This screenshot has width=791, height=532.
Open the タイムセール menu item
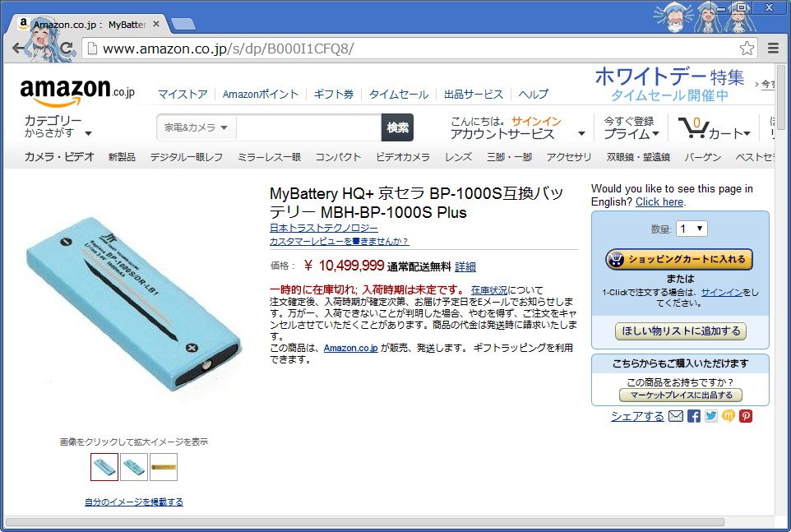tap(399, 95)
